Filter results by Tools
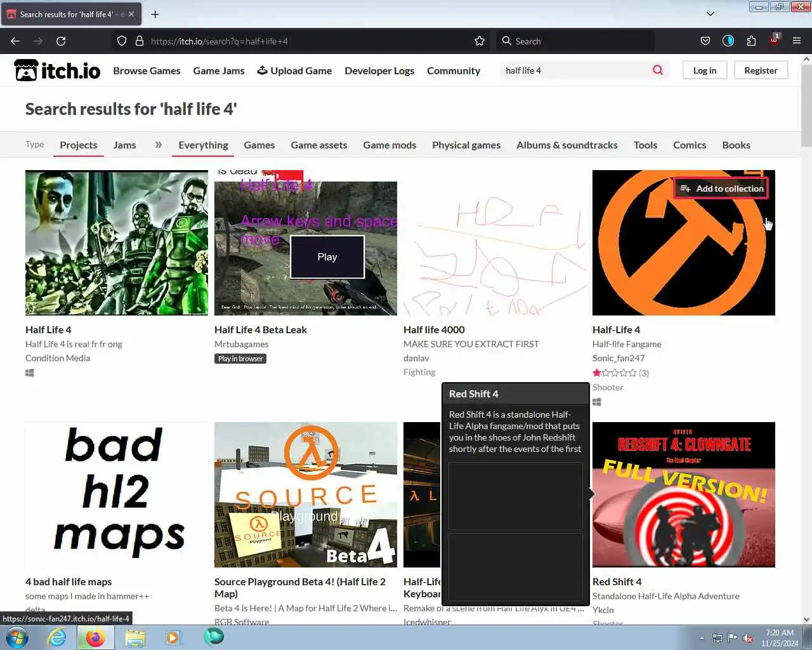Image resolution: width=812 pixels, height=650 pixels. 645,145
